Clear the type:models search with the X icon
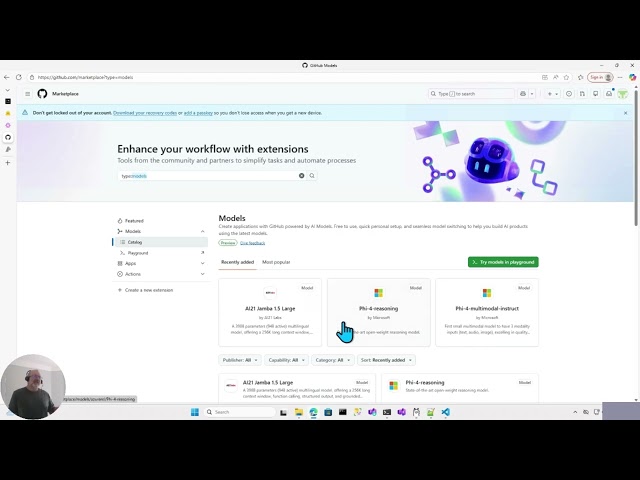 click(302, 176)
